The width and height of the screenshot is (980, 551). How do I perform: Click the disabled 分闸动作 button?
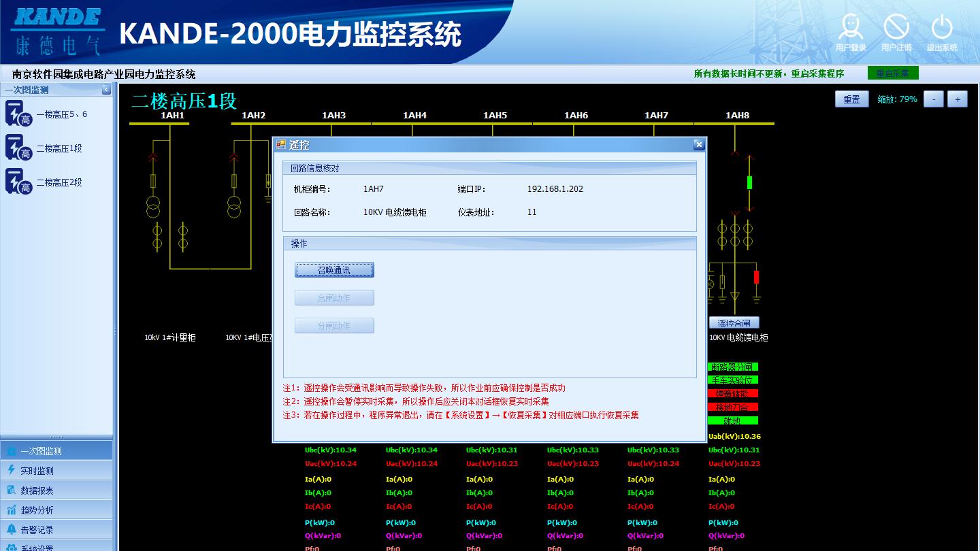pyautogui.click(x=334, y=325)
